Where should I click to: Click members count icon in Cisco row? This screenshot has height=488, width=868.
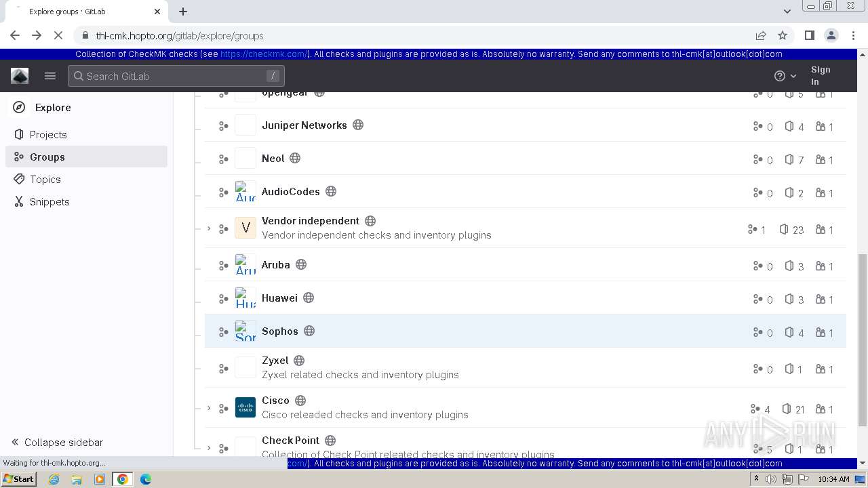[821, 409]
